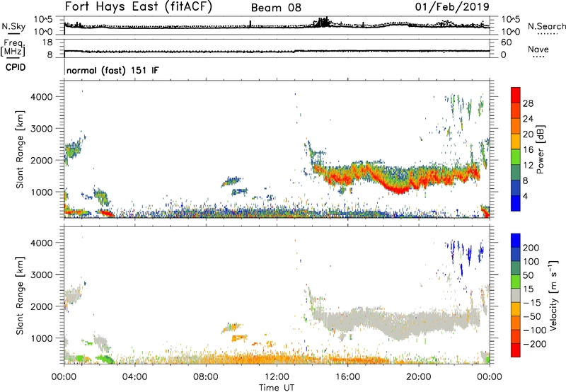Click the '1000' tick on velocity panel
Screen dimensions: 566x392
pyautogui.click(x=41, y=338)
